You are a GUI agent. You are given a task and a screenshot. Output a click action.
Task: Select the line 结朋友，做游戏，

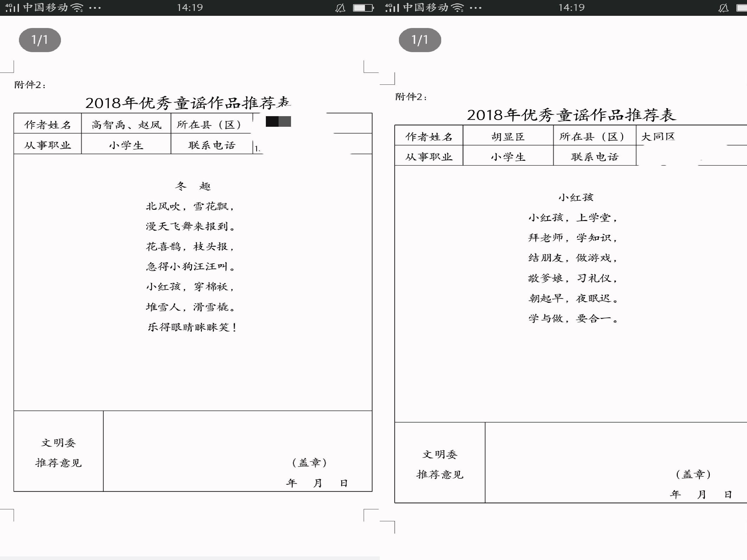pos(573,258)
